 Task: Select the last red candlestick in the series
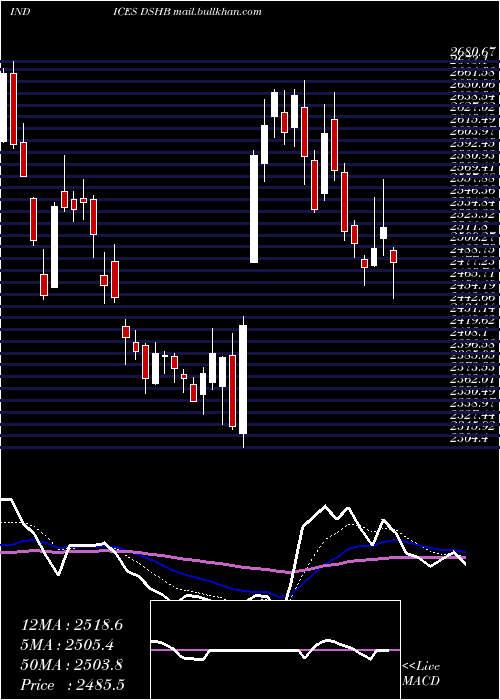click(x=393, y=257)
